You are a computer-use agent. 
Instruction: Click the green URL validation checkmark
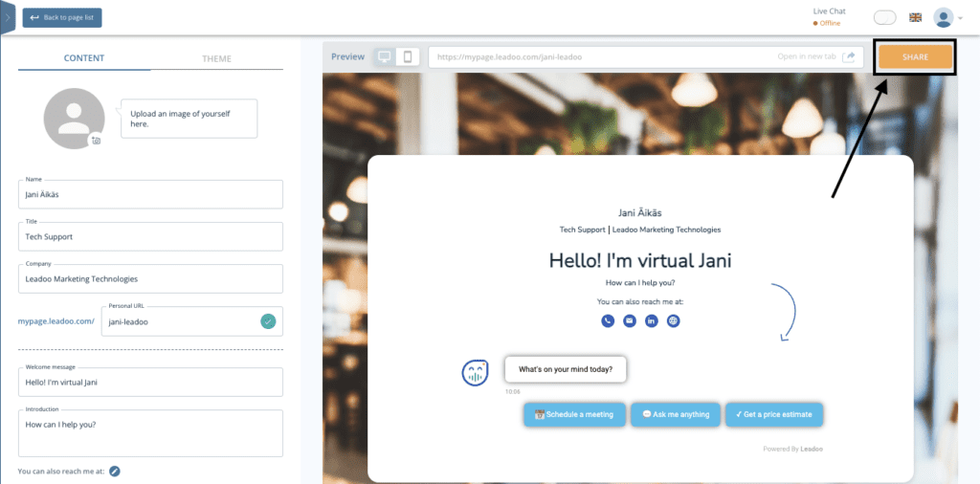269,321
